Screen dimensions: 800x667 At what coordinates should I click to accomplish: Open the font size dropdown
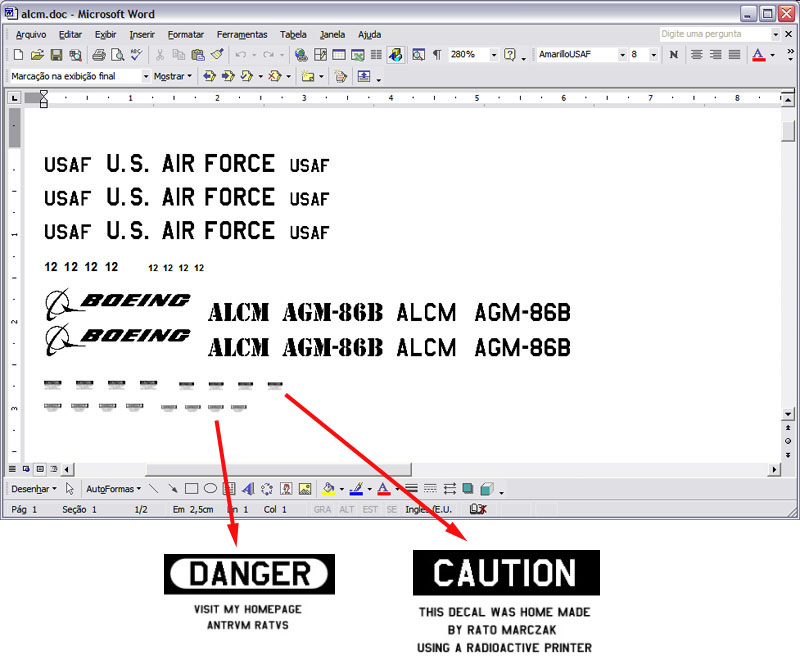[x=654, y=55]
